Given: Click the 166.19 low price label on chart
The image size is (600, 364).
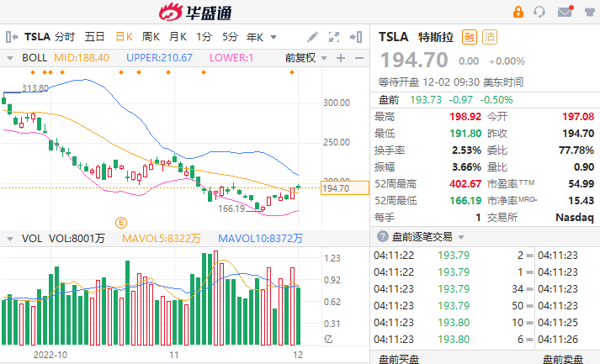Looking at the screenshot, I should coord(231,208).
